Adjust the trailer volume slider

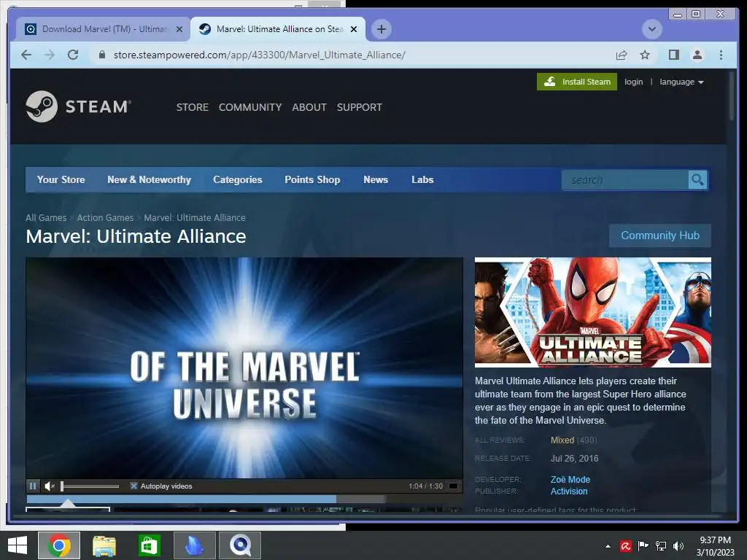pyautogui.click(x=90, y=486)
